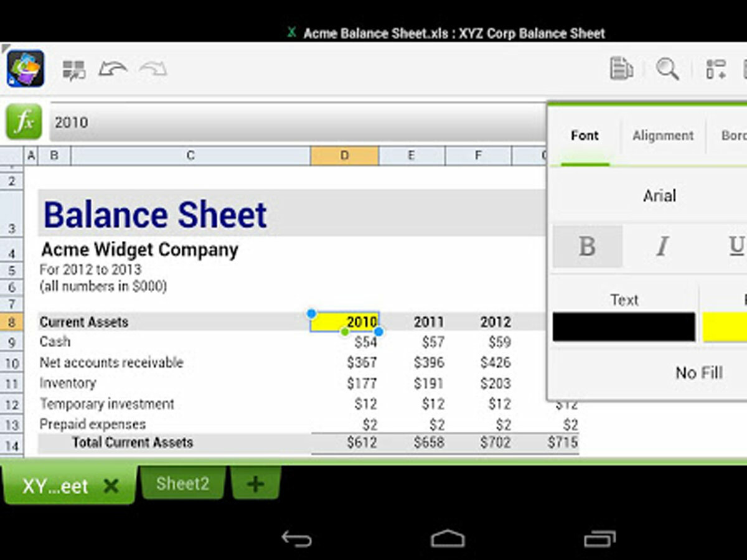Open Android recent apps
The image size is (747, 560).
point(599,538)
